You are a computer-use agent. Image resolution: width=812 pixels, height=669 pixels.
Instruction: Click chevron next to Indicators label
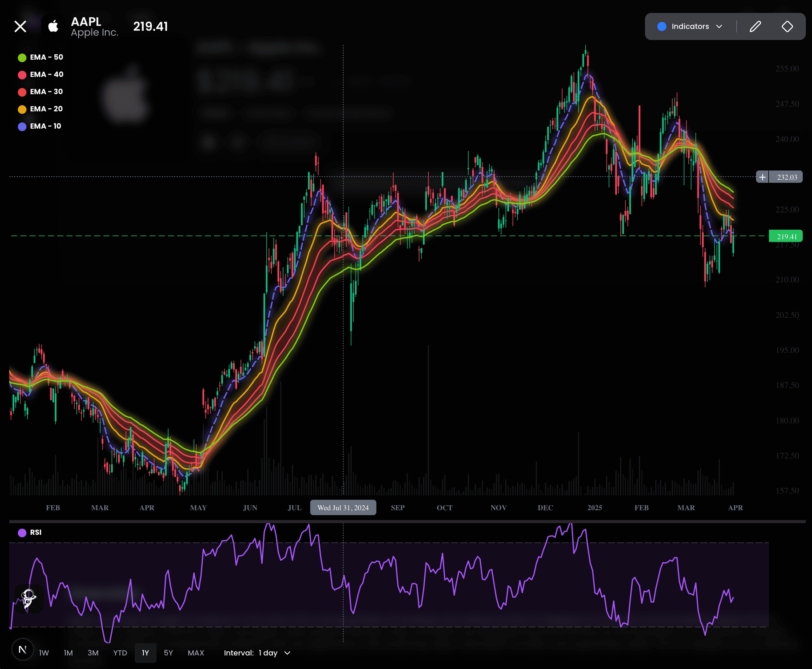pos(719,26)
